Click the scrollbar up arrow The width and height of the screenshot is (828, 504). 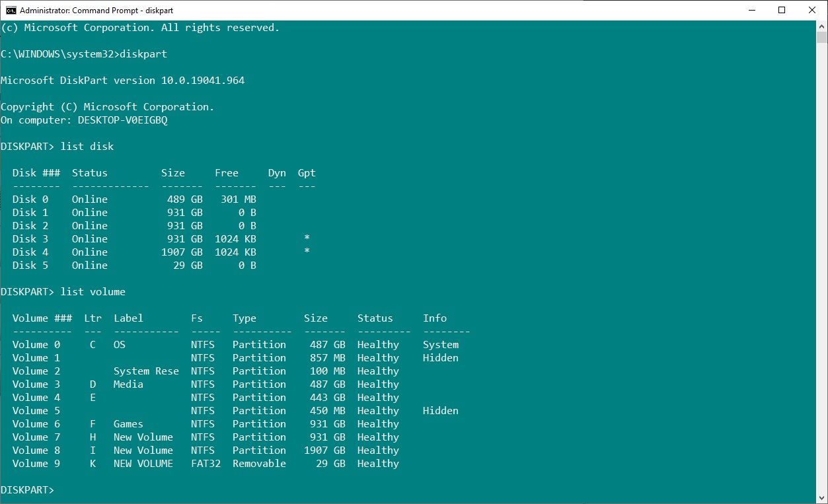(x=821, y=25)
